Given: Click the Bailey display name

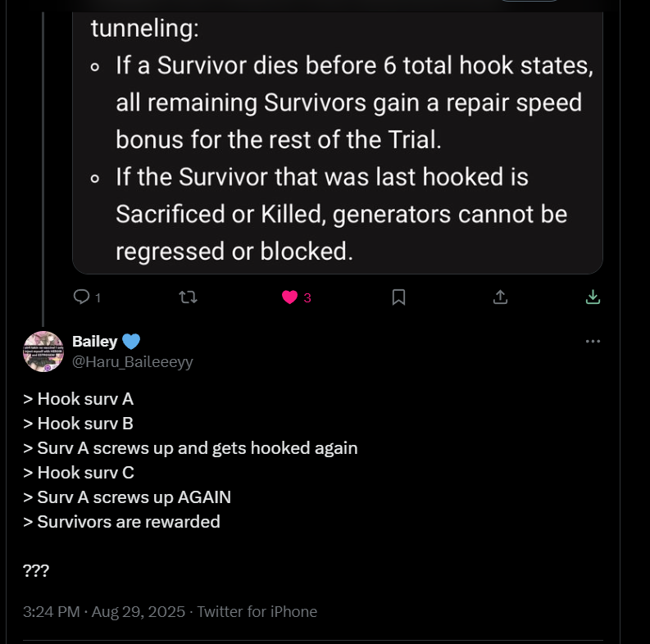Looking at the screenshot, I should tap(94, 342).
